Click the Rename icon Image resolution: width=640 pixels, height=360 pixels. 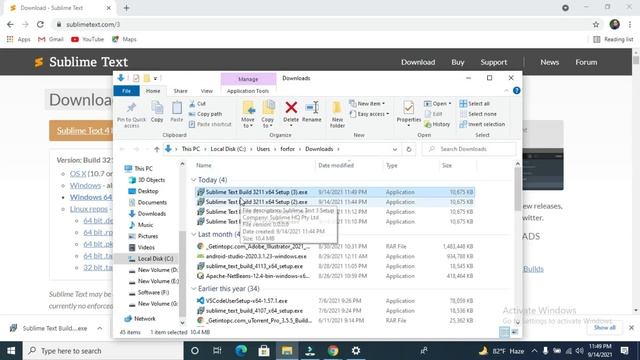tap(312, 108)
